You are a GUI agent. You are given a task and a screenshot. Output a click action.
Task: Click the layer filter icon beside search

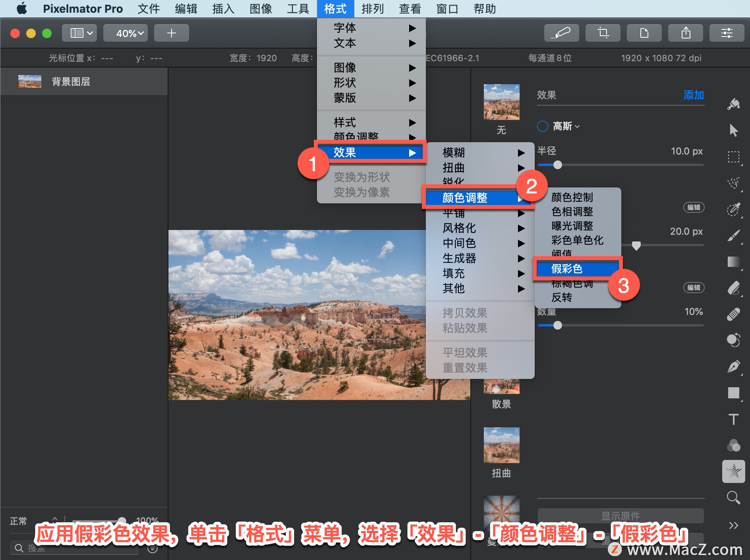click(153, 548)
